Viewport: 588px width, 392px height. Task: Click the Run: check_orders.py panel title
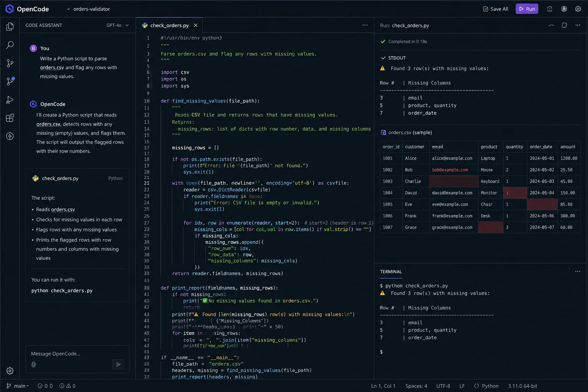[x=404, y=25]
